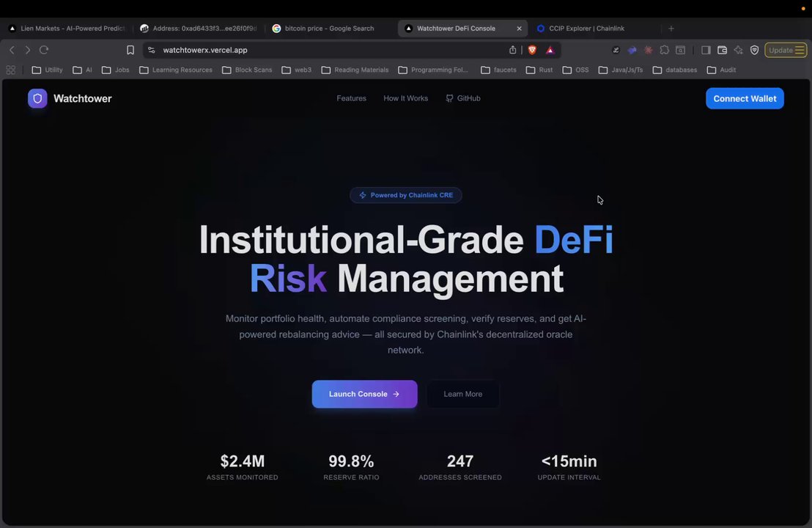The height and width of the screenshot is (528, 812).
Task: Click the Watchtower brand name
Action: pyautogui.click(x=82, y=98)
